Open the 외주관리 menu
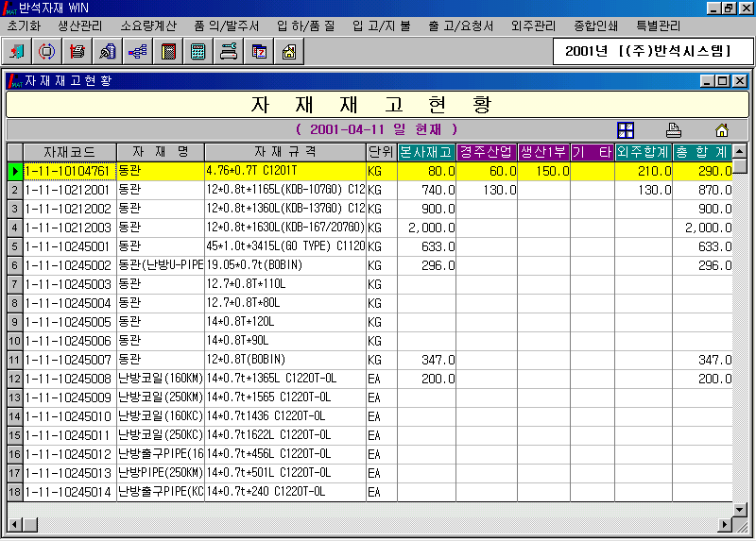The height and width of the screenshot is (541, 756). 532,25
